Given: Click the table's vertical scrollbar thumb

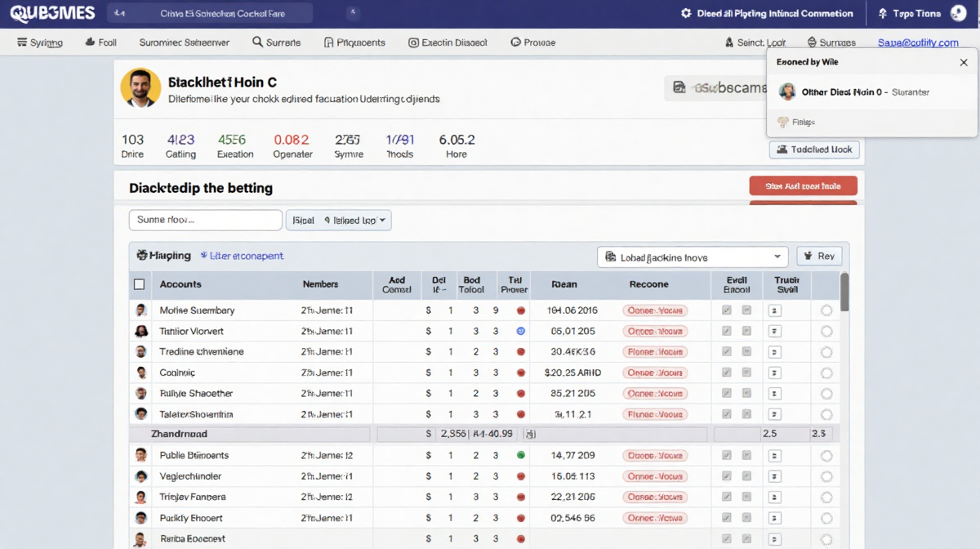Looking at the screenshot, I should click(x=844, y=292).
